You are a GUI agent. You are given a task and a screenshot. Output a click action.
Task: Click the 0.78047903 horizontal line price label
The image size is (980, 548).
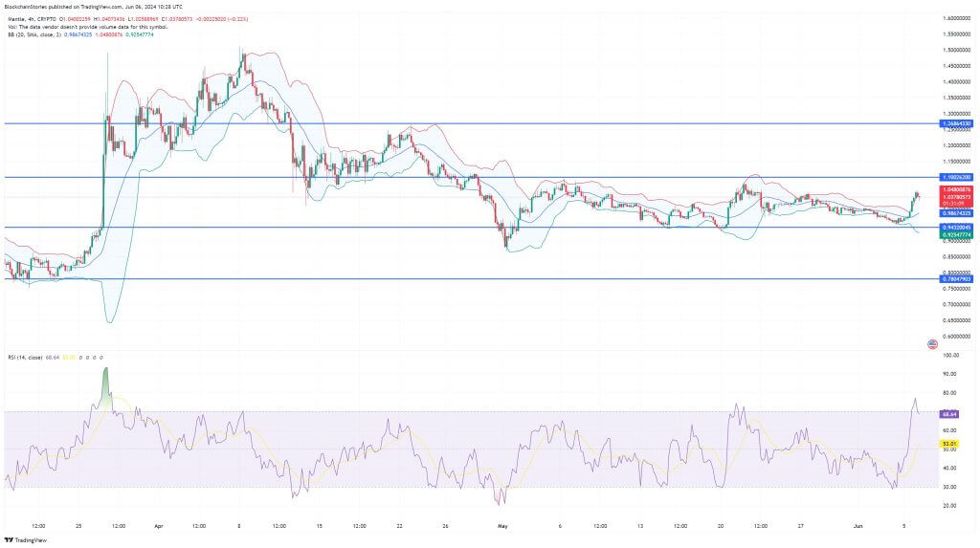click(x=956, y=278)
